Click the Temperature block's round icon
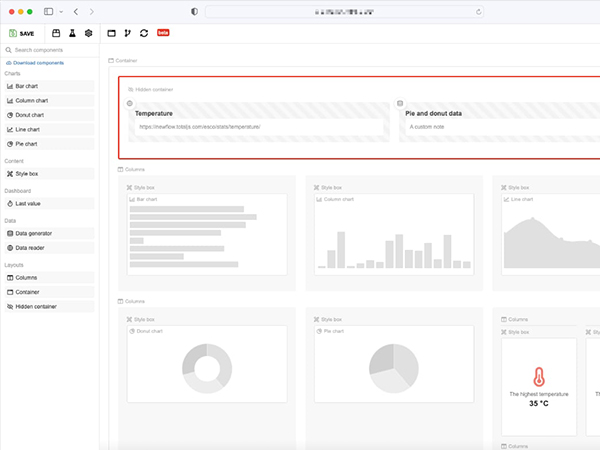Viewport: 600px width, 450px height. (130, 103)
